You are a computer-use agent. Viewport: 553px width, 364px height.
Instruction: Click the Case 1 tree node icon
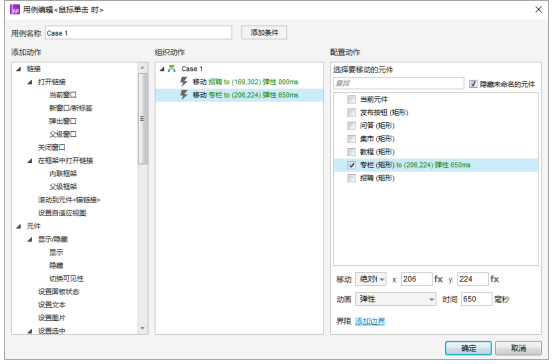click(x=172, y=69)
